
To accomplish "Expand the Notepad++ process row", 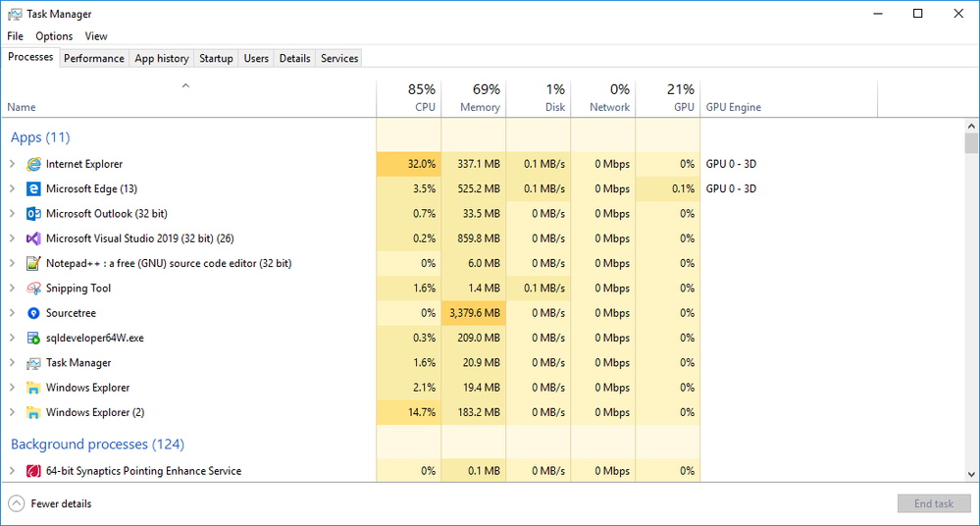I will [12, 263].
